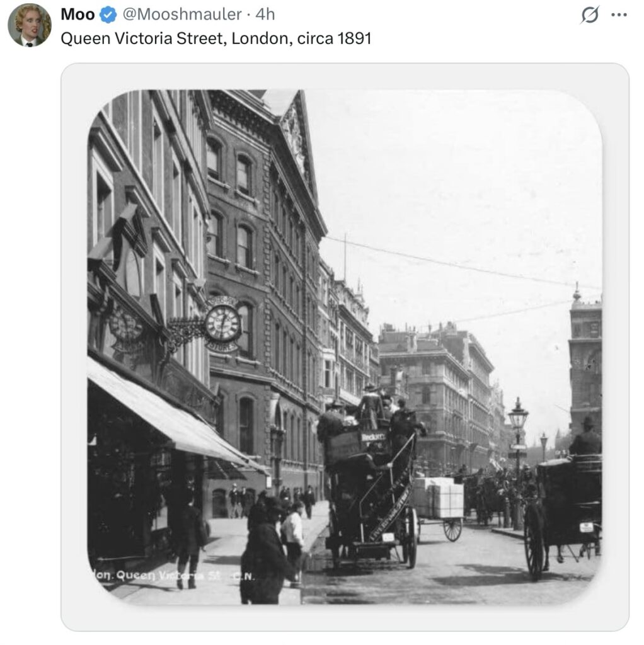This screenshot has height=645, width=644.
Task: Click the blue verified badge
Action: (x=108, y=15)
